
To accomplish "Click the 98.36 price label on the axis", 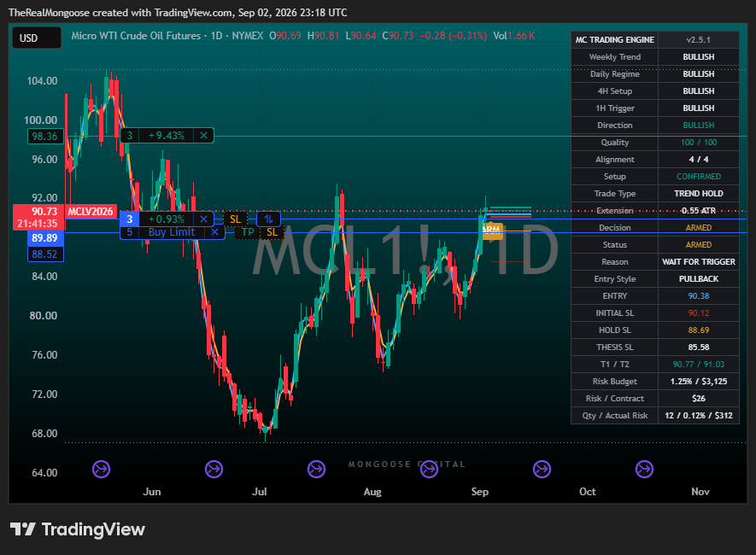I will click(44, 137).
